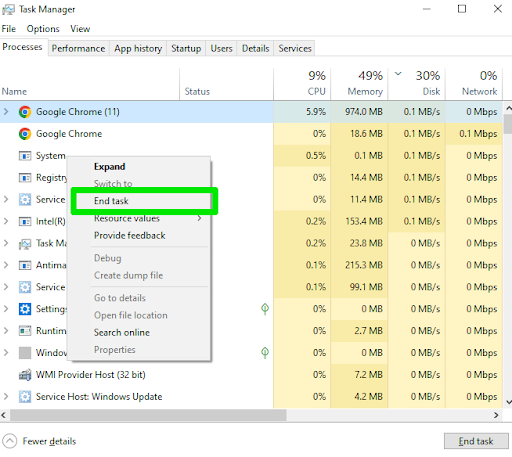Click the suspended leaf icon on the Windows row
The image size is (512, 457).
[265, 353]
